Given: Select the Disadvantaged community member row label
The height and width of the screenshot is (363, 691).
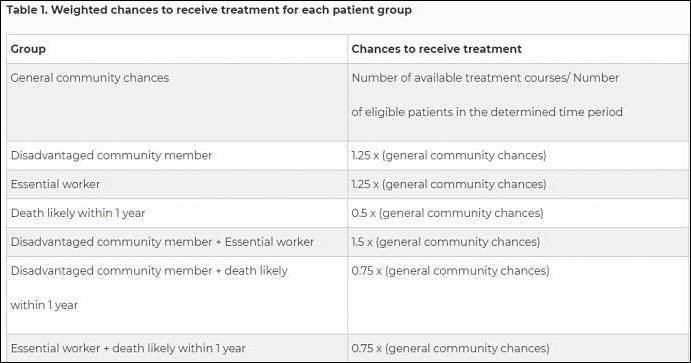Looking at the screenshot, I should click(x=111, y=155).
